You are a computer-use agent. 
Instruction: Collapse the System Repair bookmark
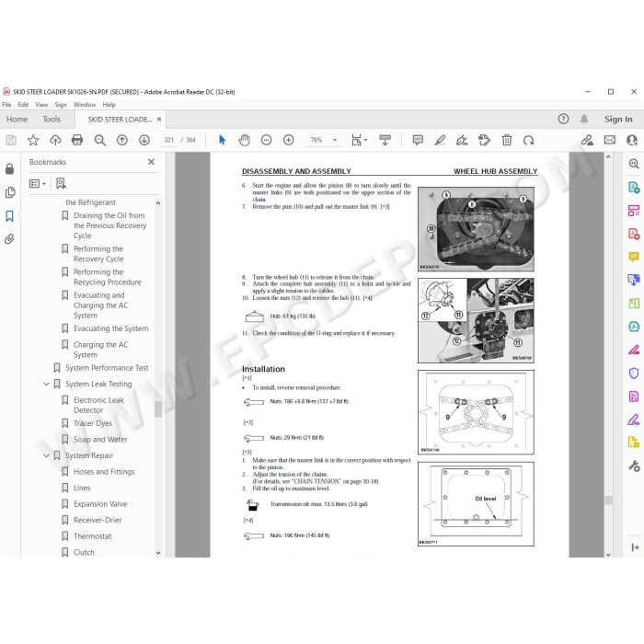pos(46,456)
